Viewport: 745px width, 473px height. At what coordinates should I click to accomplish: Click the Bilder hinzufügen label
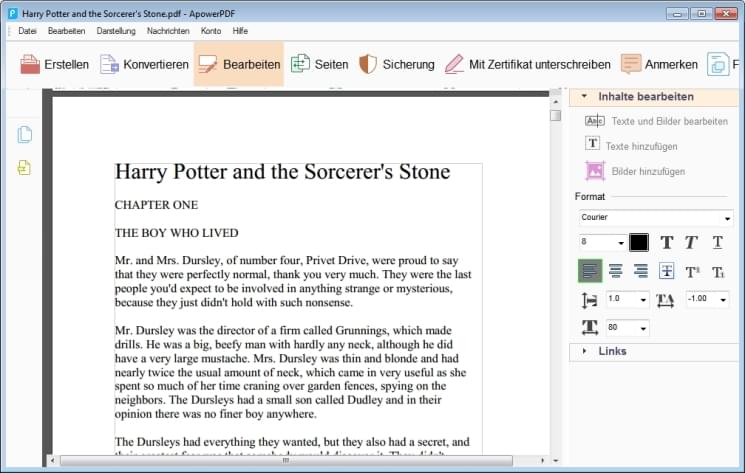click(x=648, y=171)
